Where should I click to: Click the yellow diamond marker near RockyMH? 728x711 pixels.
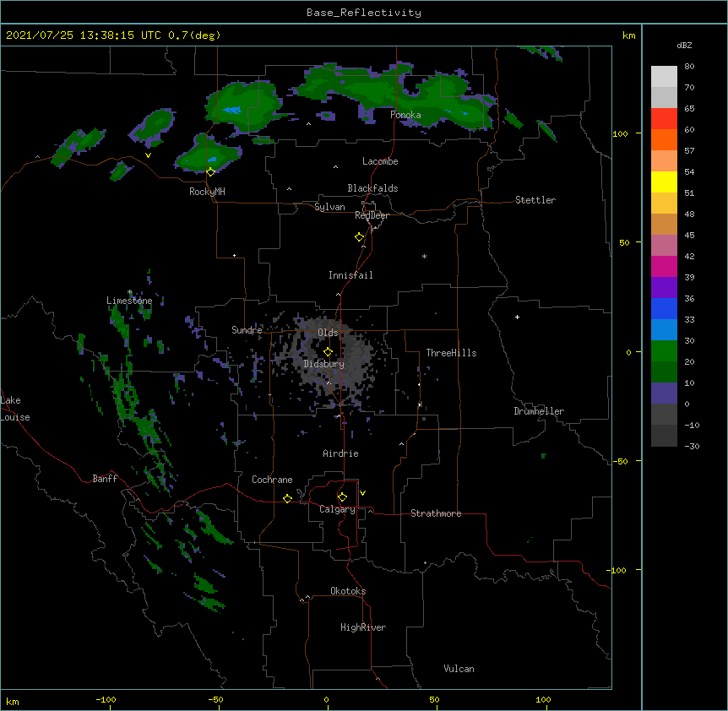tap(210, 172)
